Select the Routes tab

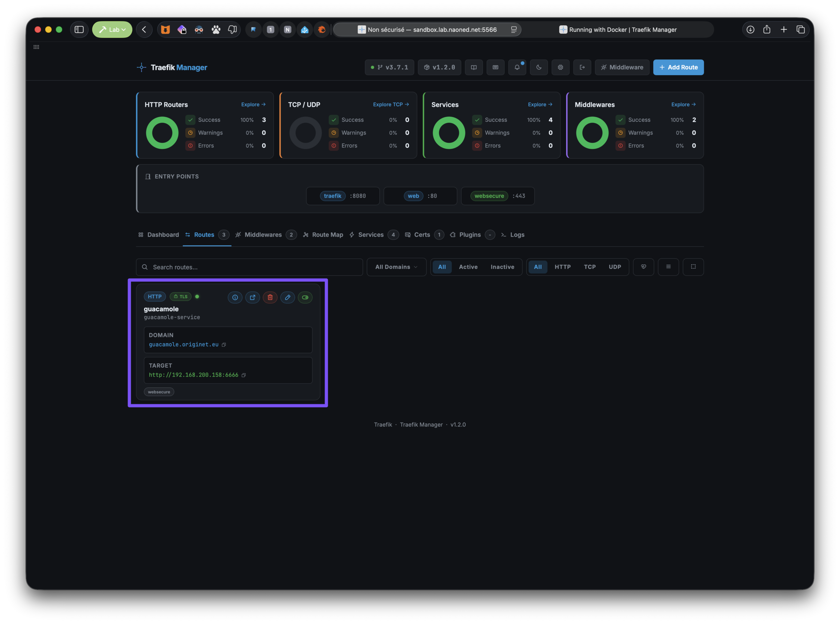point(207,235)
